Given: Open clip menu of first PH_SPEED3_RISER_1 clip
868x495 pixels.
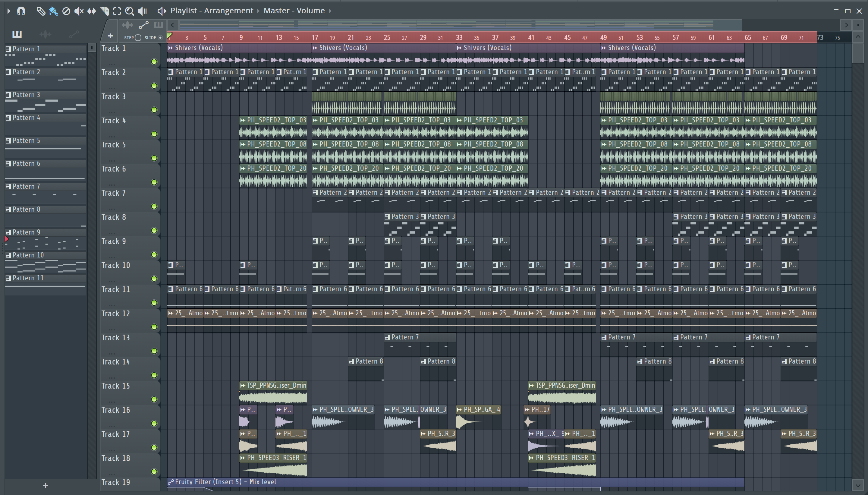Looking at the screenshot, I should [243, 458].
